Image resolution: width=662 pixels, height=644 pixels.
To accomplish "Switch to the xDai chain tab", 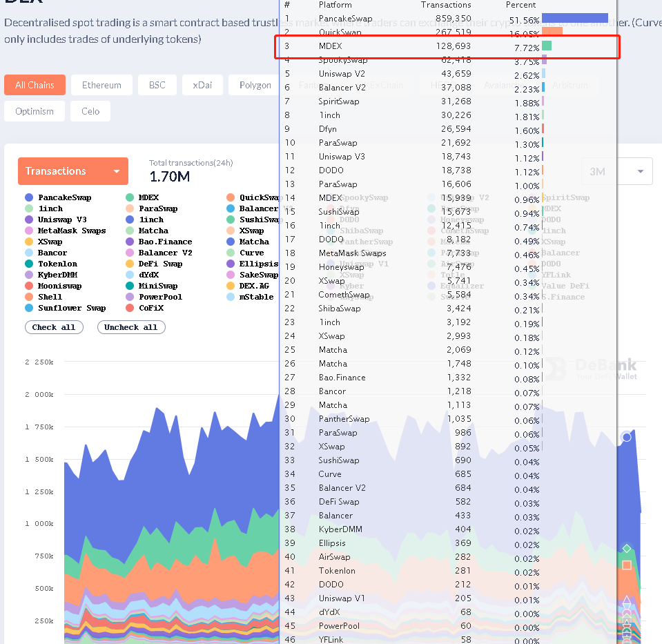I will 202,85.
